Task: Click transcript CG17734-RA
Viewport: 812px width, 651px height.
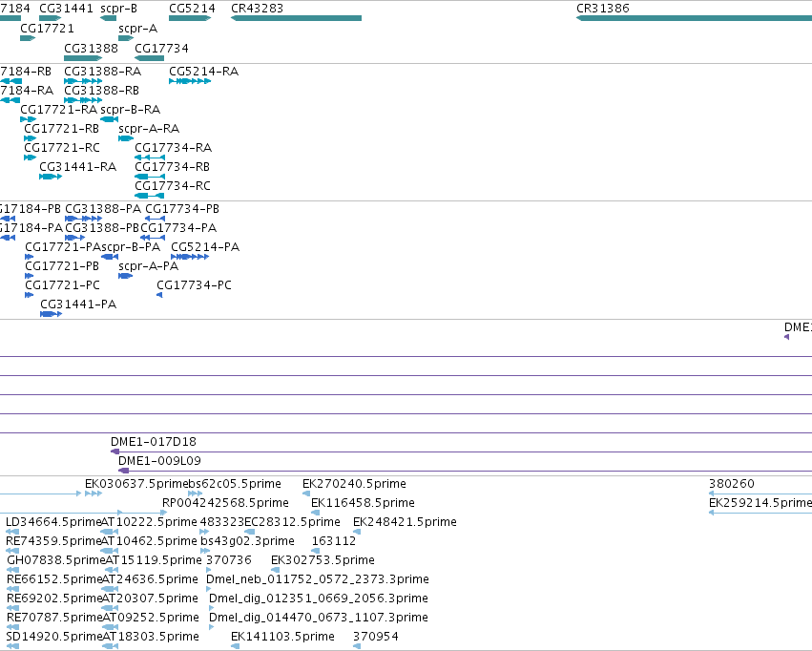Action: point(150,157)
